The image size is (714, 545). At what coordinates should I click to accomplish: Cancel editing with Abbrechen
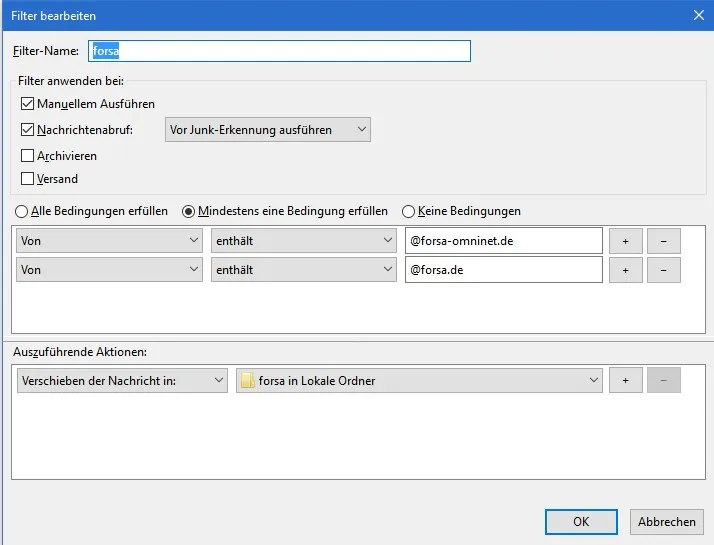coord(667,521)
